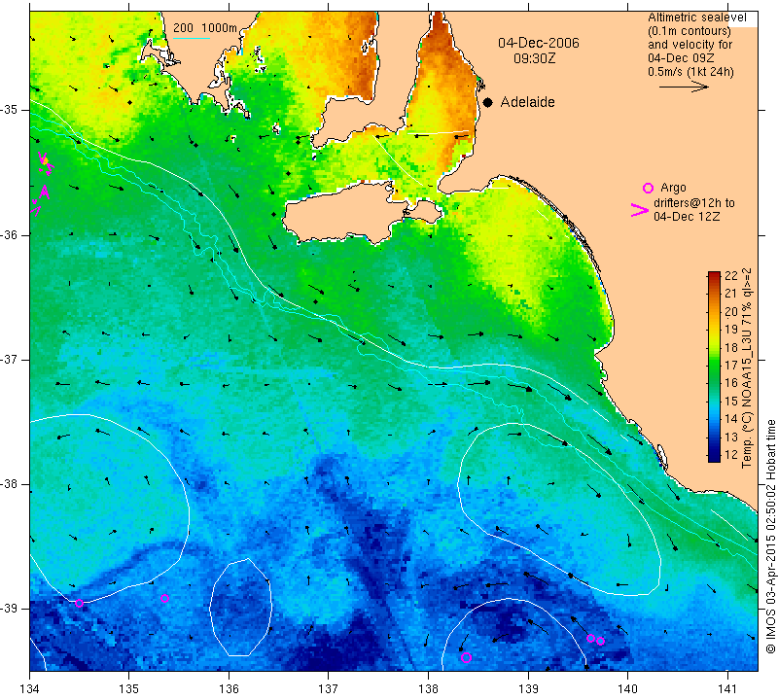Click the '04-Dec 12Z' legend text
778x700 pixels.
pyautogui.click(x=687, y=217)
